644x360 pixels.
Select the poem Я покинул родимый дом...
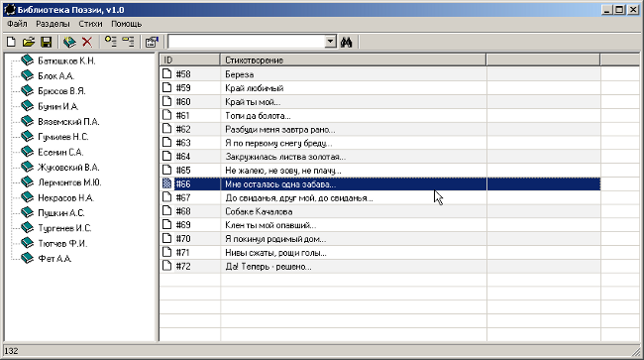click(275, 239)
